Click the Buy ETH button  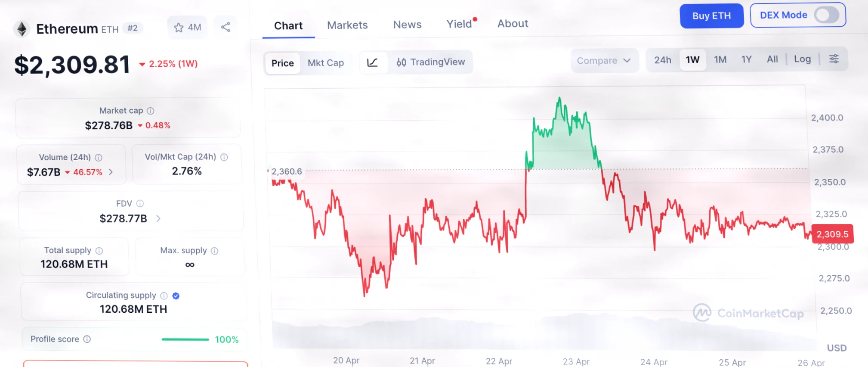click(711, 16)
